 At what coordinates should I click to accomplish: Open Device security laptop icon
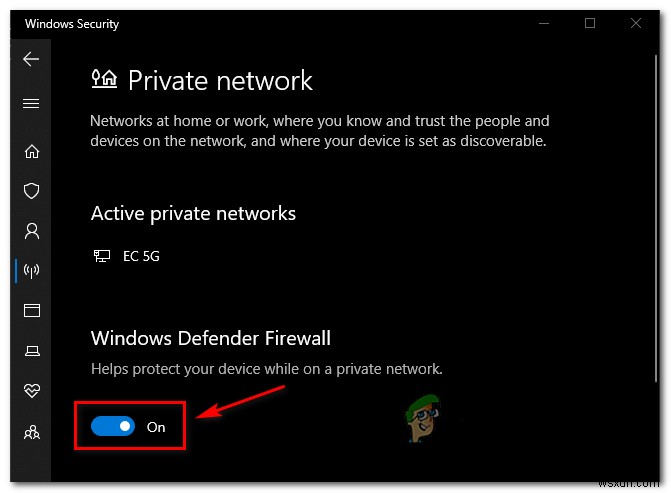tap(31, 351)
